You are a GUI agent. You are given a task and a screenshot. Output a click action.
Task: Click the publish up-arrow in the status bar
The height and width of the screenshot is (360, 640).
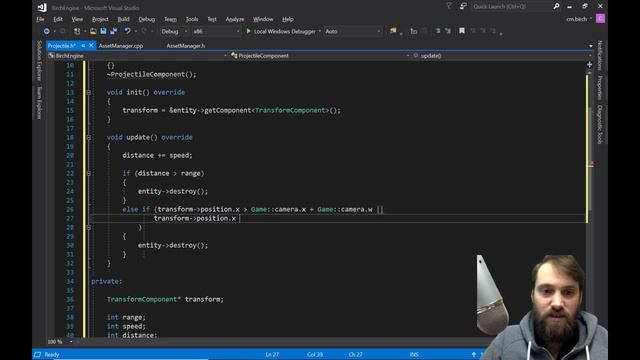point(473,354)
